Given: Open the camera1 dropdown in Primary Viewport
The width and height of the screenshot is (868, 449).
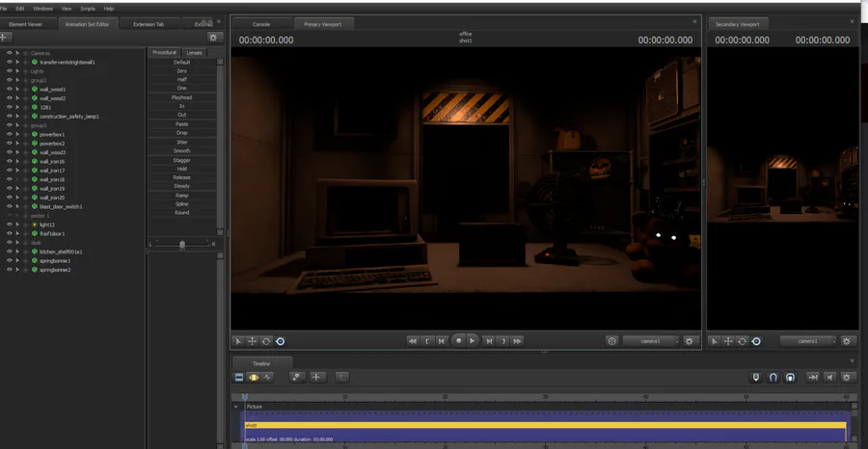Looking at the screenshot, I should (x=651, y=341).
